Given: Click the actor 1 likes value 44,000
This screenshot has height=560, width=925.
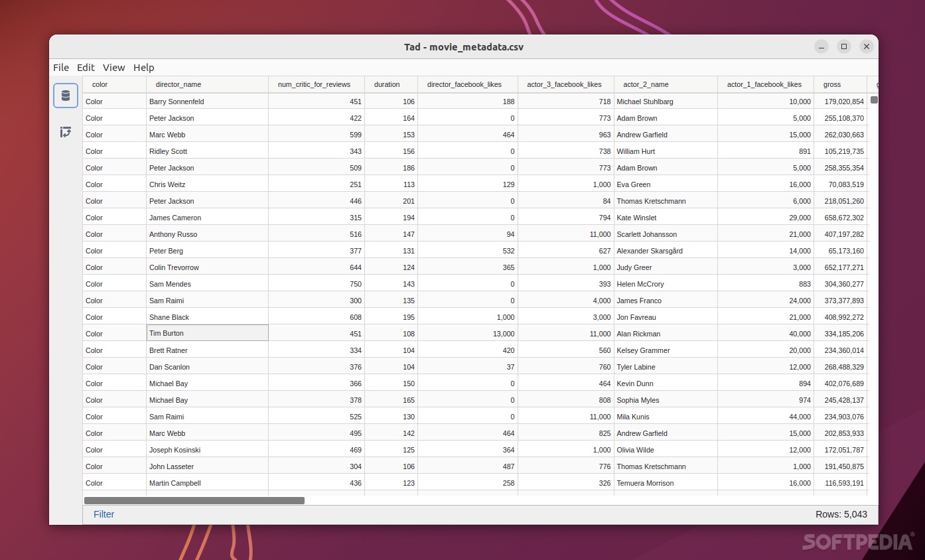Looking at the screenshot, I should click(766, 417).
